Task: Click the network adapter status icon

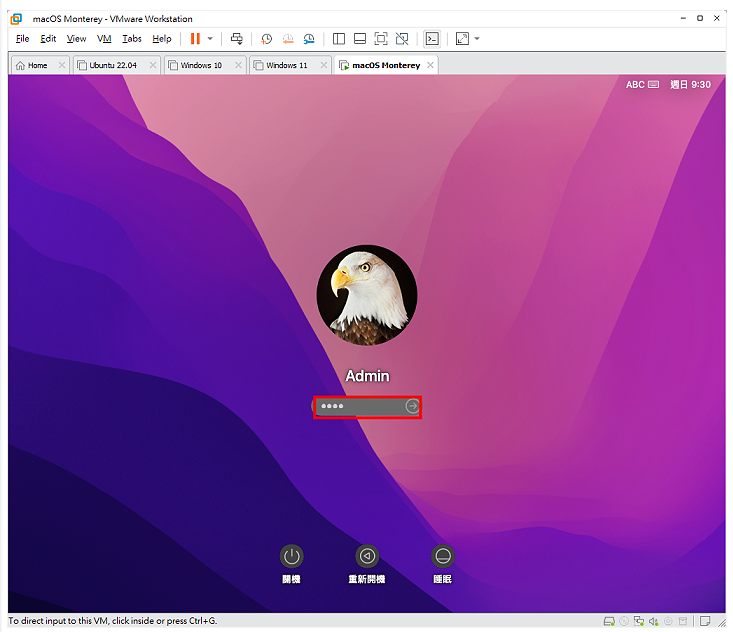Action: (639, 621)
